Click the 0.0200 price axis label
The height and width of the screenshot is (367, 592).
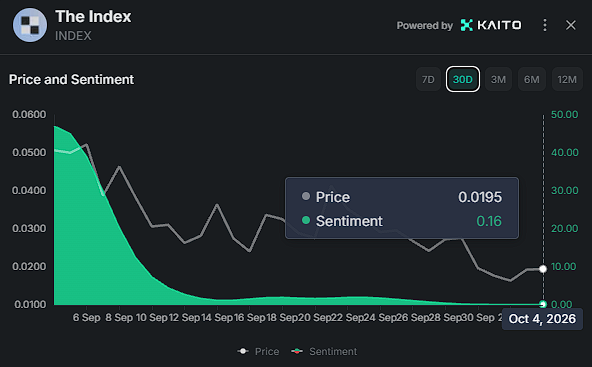pyautogui.click(x=29, y=266)
